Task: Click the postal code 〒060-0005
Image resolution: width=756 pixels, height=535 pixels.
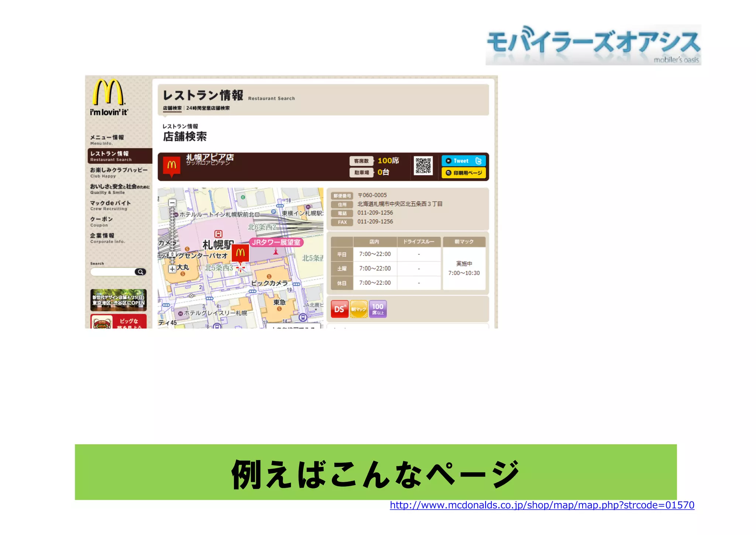Action: (x=372, y=195)
